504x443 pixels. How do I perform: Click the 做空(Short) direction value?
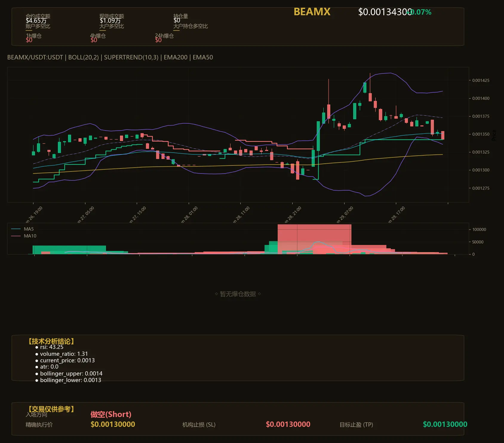point(111,414)
